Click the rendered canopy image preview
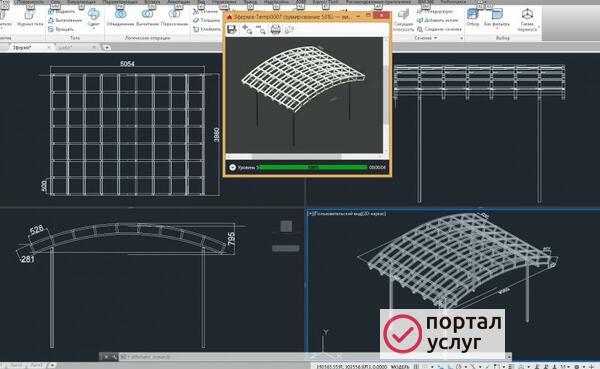600x369 pixels. pos(305,95)
